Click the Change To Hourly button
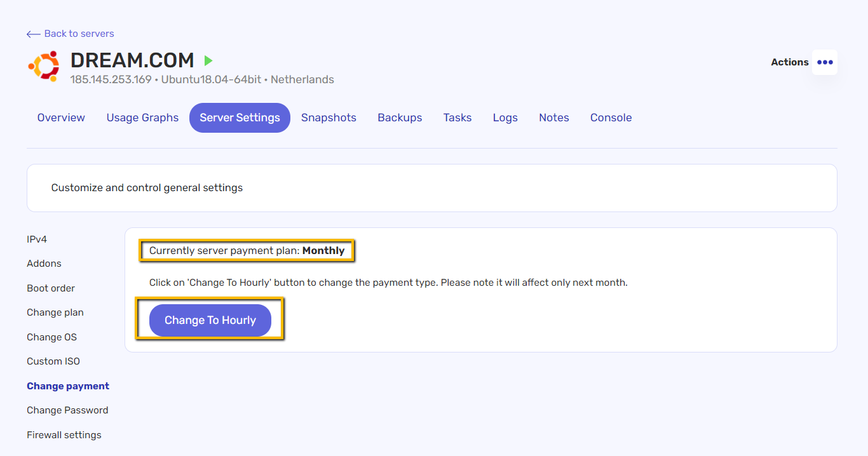The image size is (868, 456). click(x=210, y=320)
